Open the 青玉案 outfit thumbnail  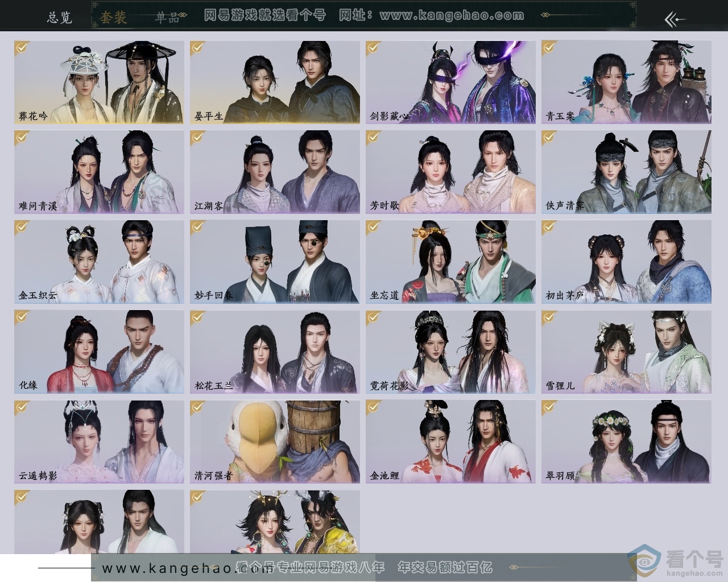(x=626, y=82)
